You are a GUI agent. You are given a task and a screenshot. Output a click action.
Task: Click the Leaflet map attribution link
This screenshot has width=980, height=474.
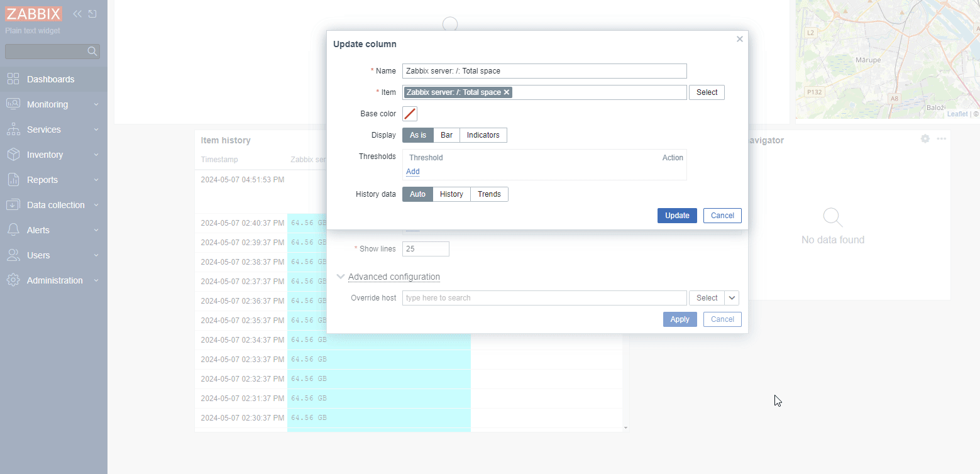click(957, 114)
